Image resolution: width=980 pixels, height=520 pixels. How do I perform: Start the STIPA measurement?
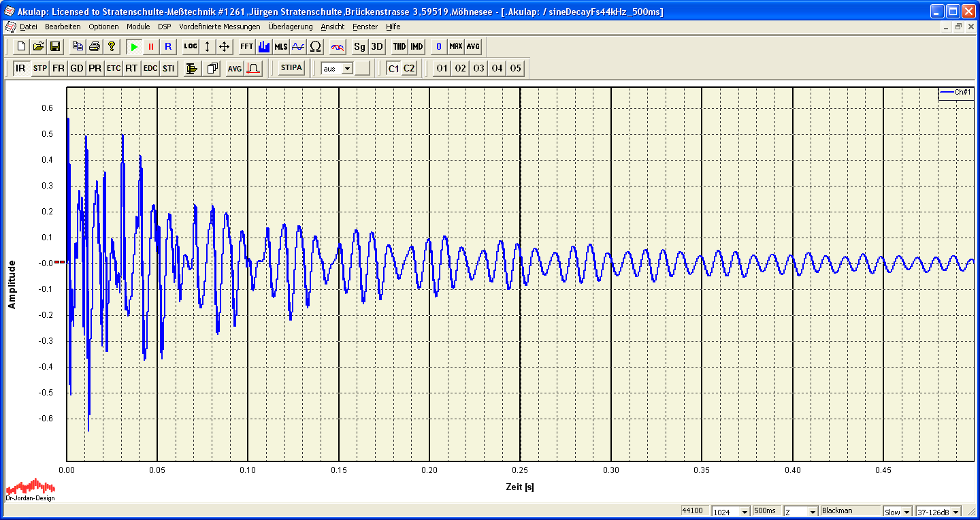[291, 69]
